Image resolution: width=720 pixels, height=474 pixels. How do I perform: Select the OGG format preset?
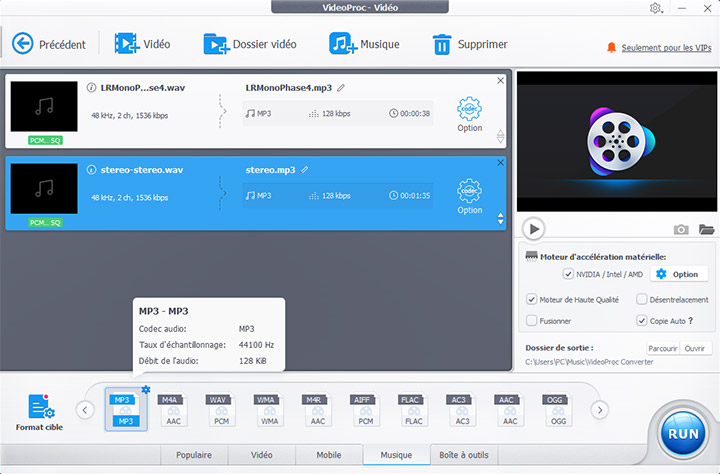coord(558,410)
